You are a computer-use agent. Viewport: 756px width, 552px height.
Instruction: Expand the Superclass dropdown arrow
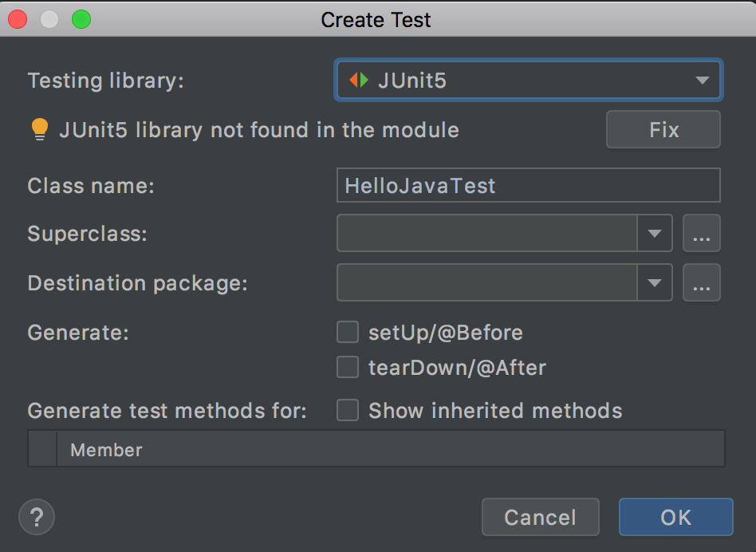click(655, 234)
